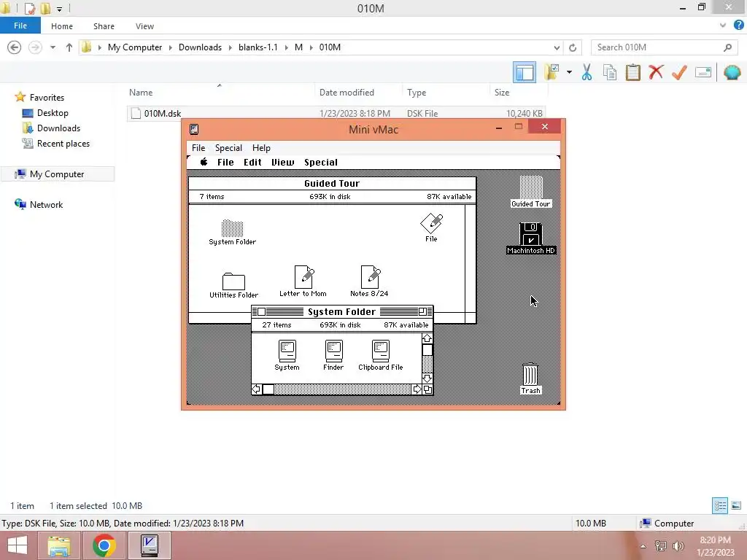The width and height of the screenshot is (747, 560).
Task: Open the Share ribbon tab
Action: coord(104,26)
